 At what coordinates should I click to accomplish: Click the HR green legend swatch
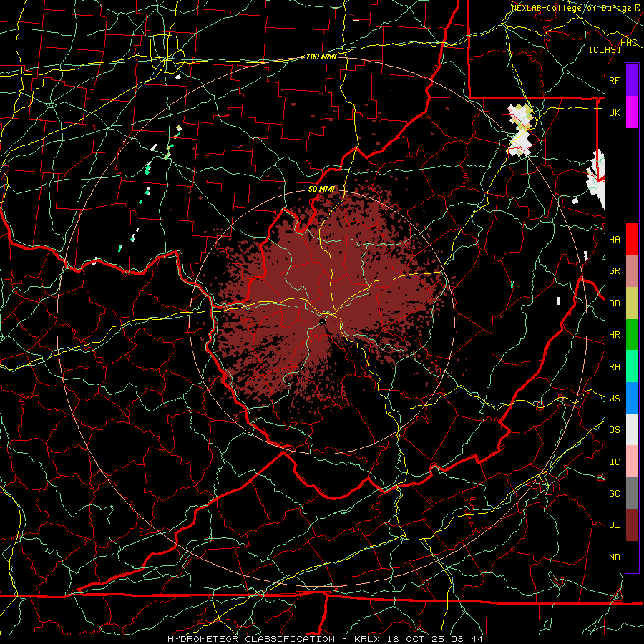pos(632,334)
